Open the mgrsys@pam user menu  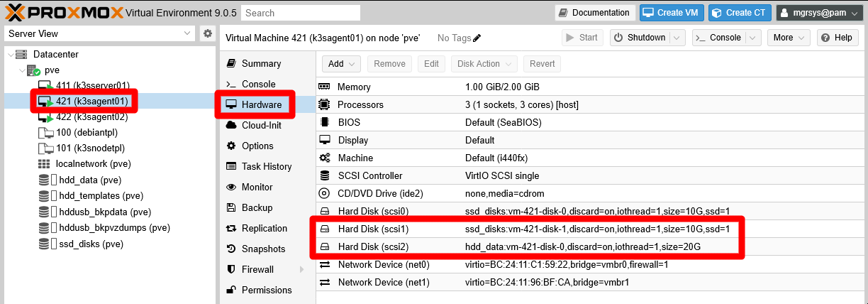[820, 13]
